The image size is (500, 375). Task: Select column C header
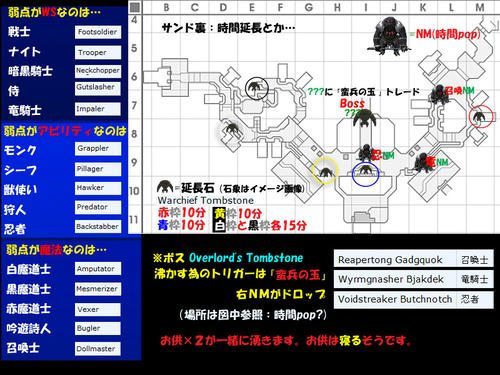pos(195,7)
